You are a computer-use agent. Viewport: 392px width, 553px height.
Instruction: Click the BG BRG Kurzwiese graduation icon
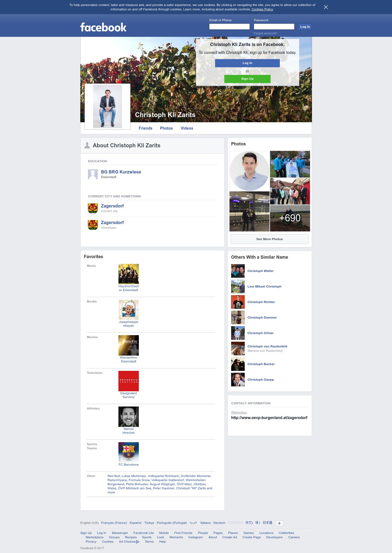[93, 174]
